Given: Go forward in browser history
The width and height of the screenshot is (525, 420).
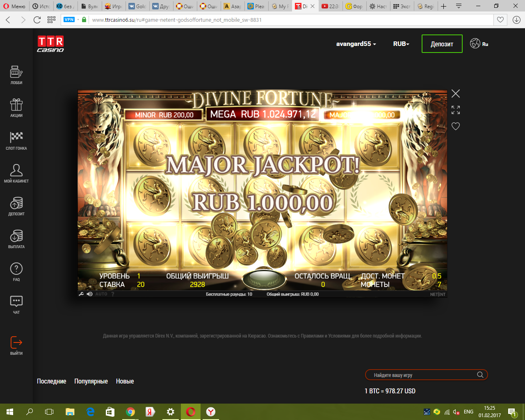Looking at the screenshot, I should click(23, 20).
